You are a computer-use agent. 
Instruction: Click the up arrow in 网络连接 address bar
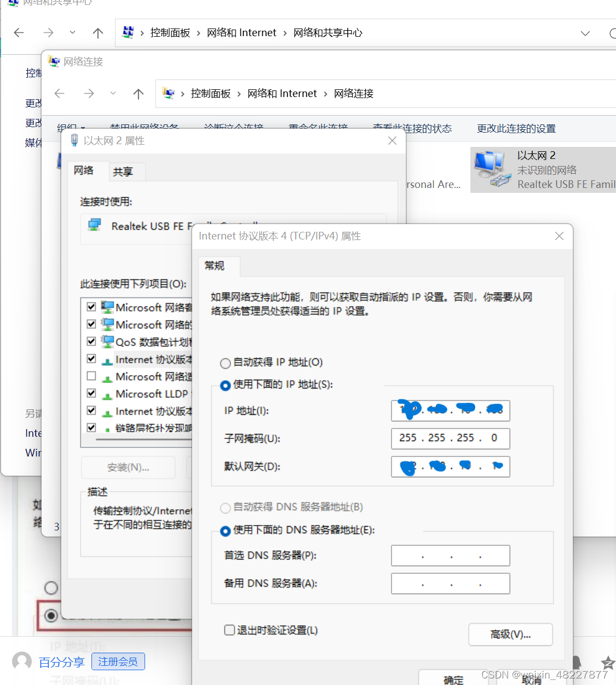tap(139, 93)
